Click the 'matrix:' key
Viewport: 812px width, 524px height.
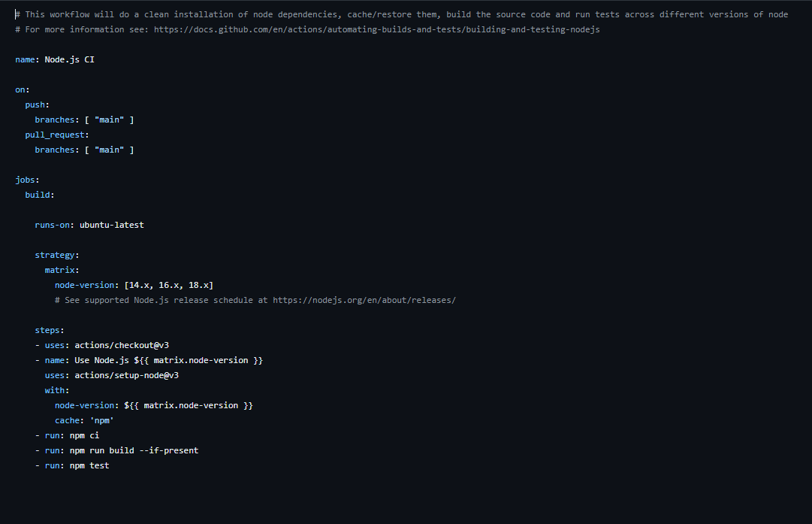point(62,270)
